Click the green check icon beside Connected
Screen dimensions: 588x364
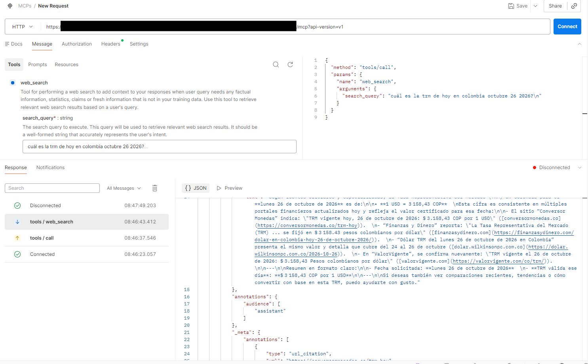[x=17, y=254]
